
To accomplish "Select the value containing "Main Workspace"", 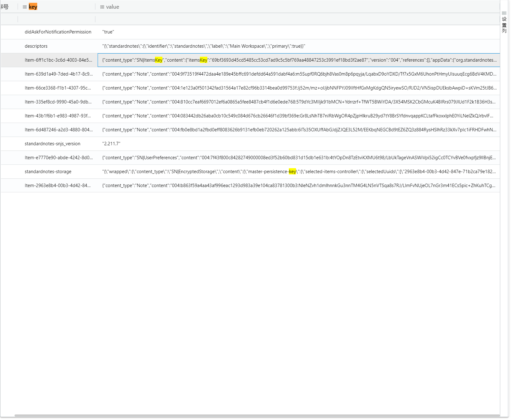I will (x=298, y=46).
